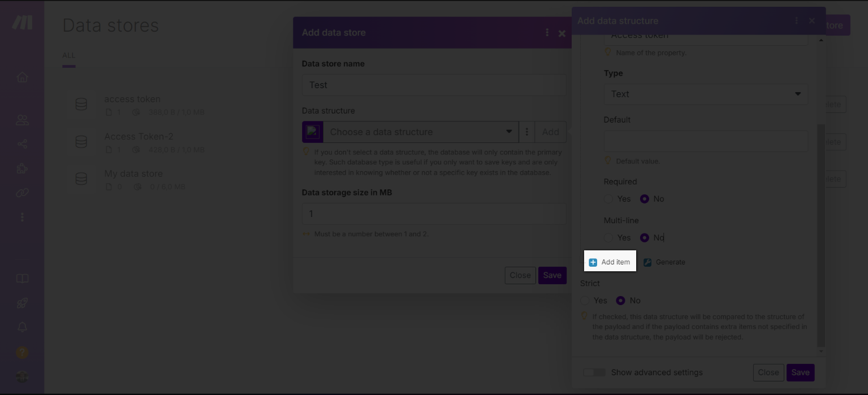Open the book Resource hub icon
868x395 pixels.
tap(22, 279)
